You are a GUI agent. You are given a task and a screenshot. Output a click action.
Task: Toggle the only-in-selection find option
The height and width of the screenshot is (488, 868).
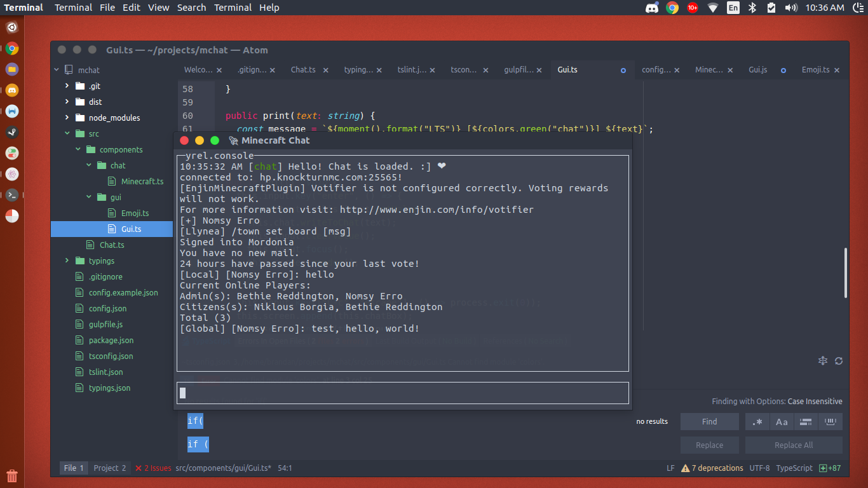[806, 421]
